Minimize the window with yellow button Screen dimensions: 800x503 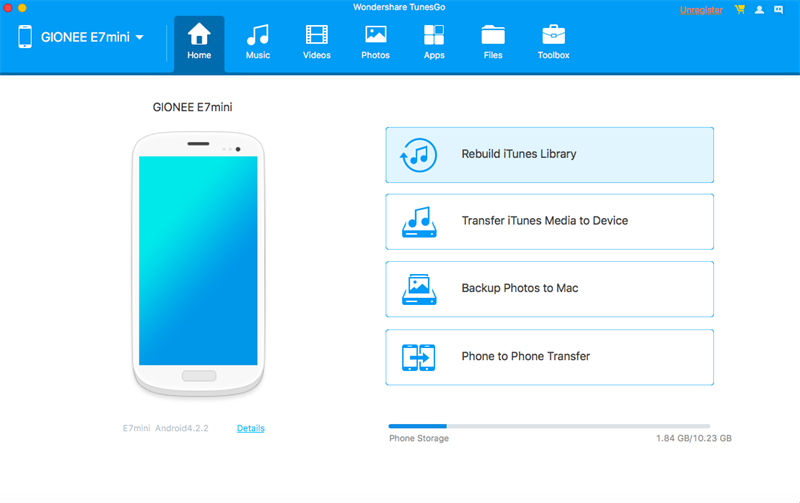[x=22, y=8]
